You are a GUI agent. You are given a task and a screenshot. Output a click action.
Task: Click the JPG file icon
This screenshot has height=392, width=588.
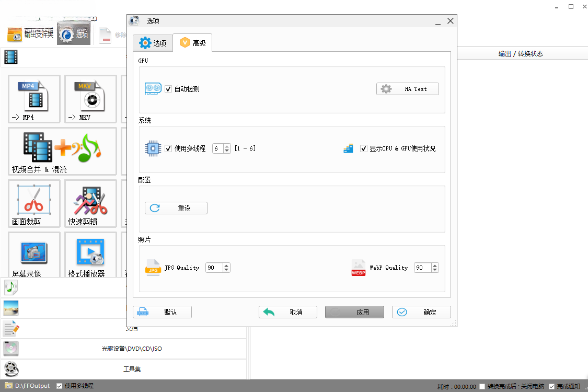153,268
